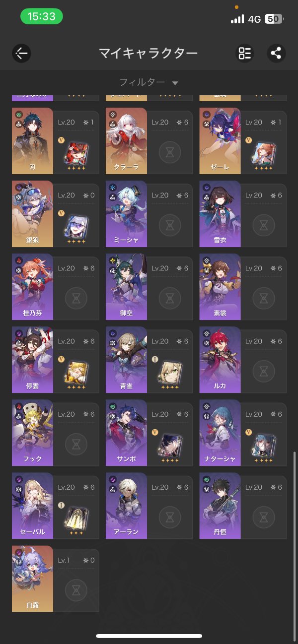This screenshot has height=644, width=298.
Task: Tap the ルカ character portrait
Action: 220,359
